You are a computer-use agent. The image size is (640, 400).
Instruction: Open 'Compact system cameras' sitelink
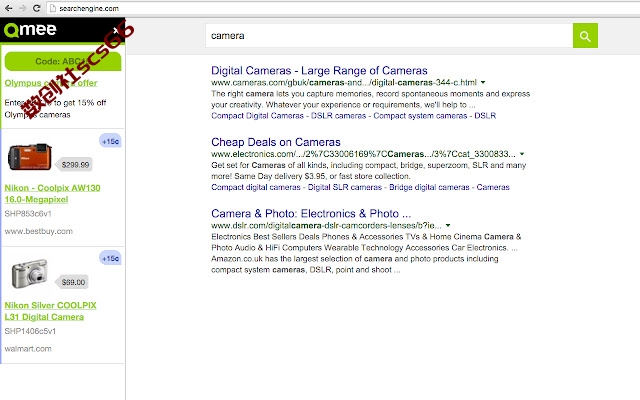(x=420, y=116)
